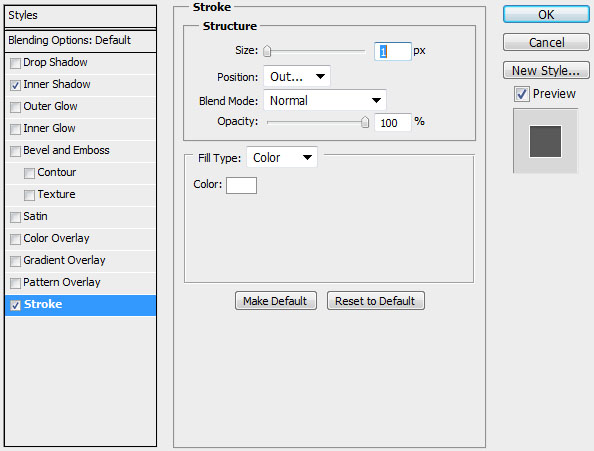The width and height of the screenshot is (594, 451).
Task: Click the New Style... button
Action: [x=546, y=70]
